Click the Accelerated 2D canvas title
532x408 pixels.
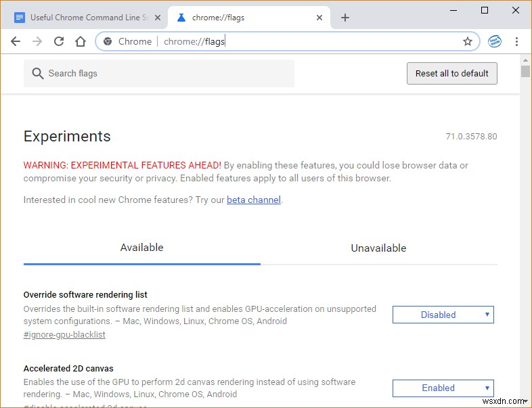point(68,368)
